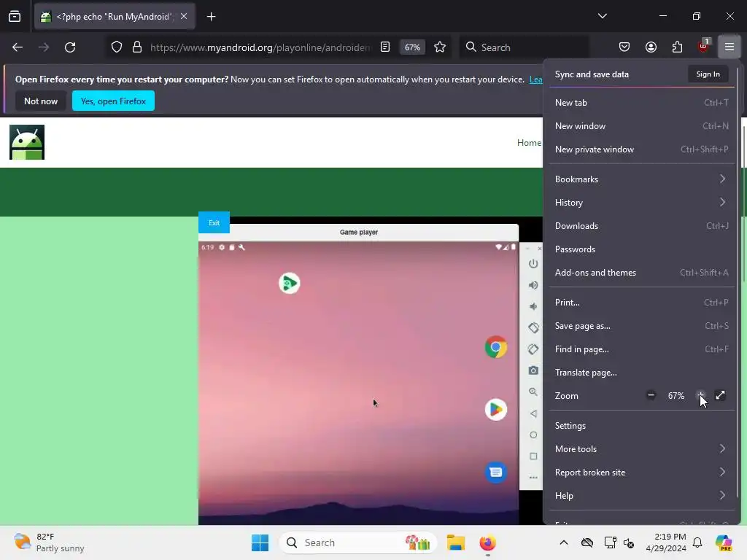Open tracking protection shield icon

[117, 47]
